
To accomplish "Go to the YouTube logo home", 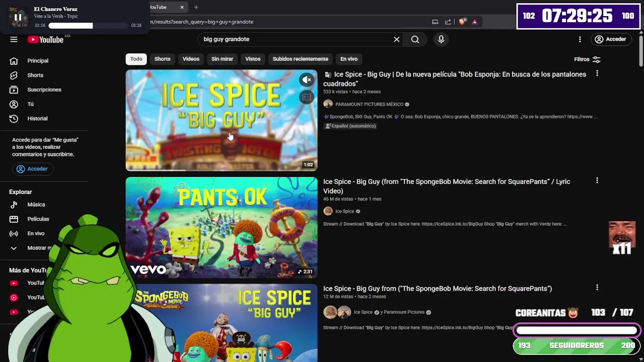I will pos(45,40).
